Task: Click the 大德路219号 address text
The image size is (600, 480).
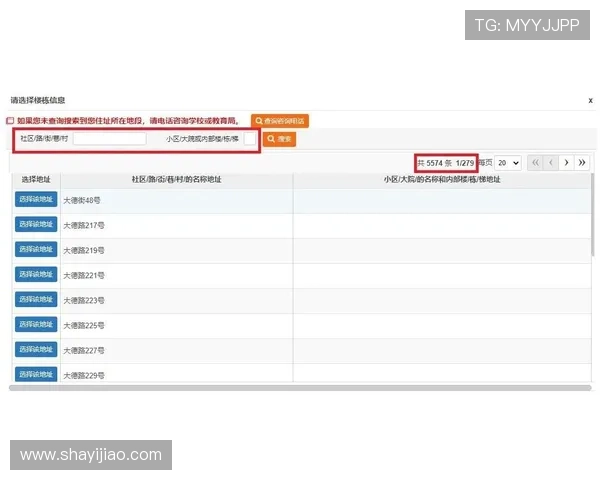Action: pos(83,250)
